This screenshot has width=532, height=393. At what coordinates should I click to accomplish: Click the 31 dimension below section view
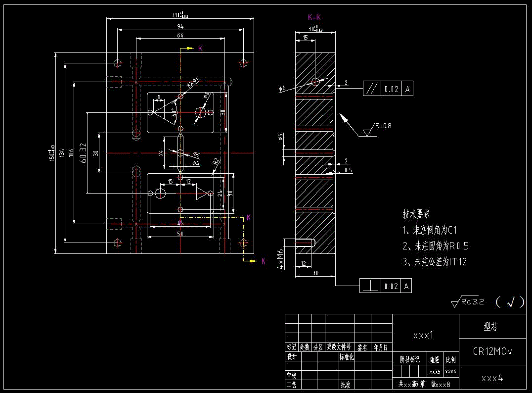tap(315, 273)
